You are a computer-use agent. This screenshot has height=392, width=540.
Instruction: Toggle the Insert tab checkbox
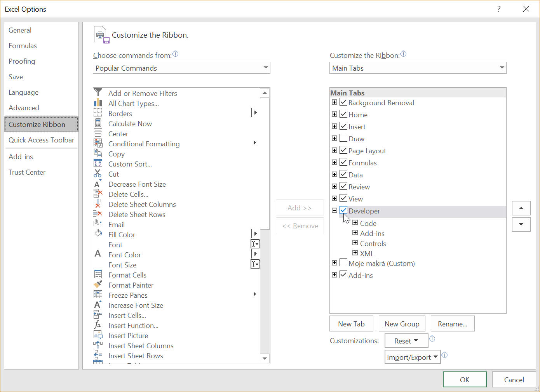tap(343, 126)
